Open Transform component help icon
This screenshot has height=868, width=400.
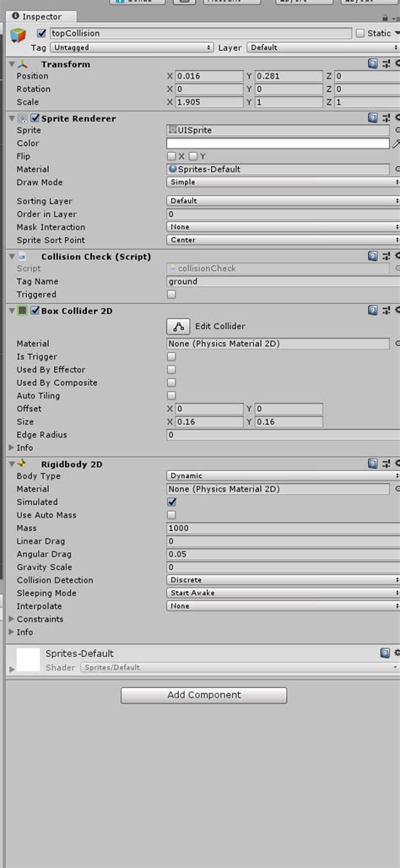pos(373,64)
